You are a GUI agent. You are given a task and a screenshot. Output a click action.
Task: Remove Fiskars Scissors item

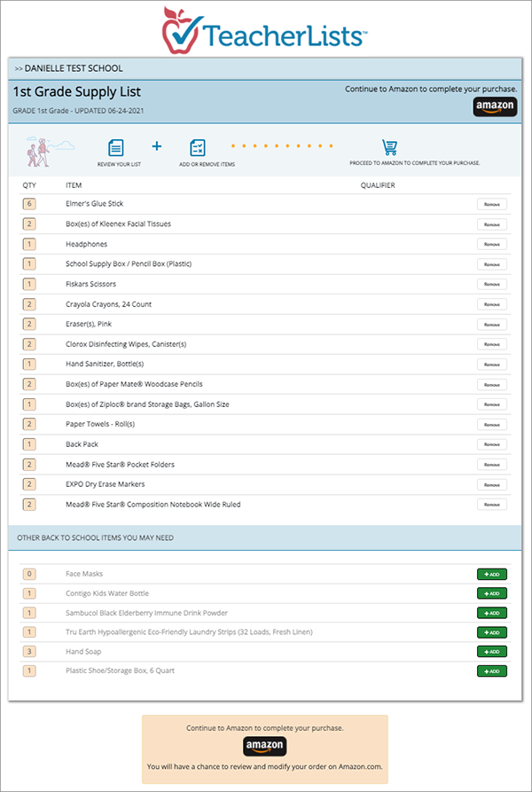tap(492, 285)
